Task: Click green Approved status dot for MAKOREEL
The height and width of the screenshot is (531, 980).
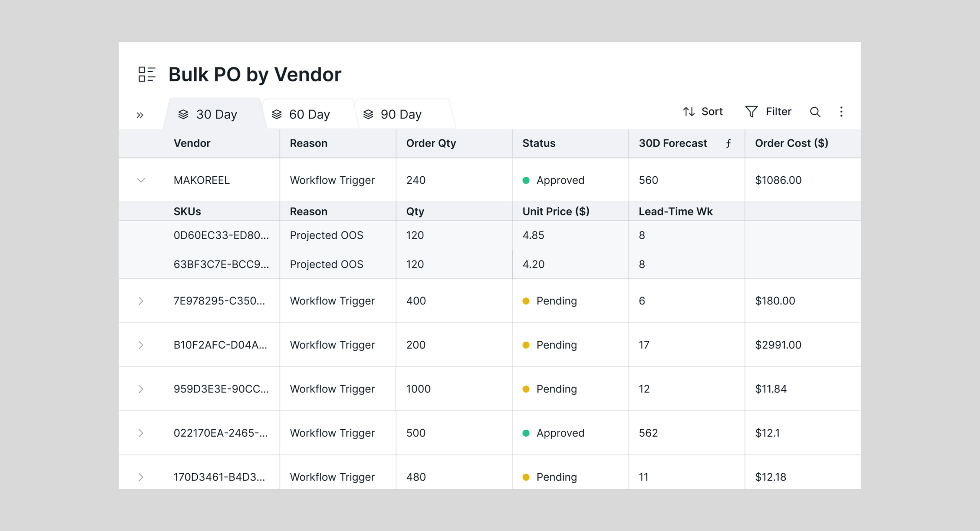Action: (526, 180)
